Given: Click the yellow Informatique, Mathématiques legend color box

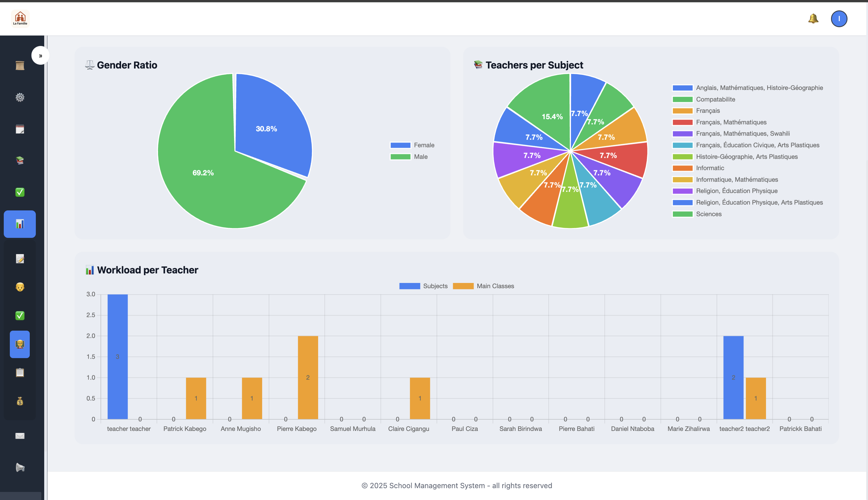Looking at the screenshot, I should pyautogui.click(x=682, y=179).
